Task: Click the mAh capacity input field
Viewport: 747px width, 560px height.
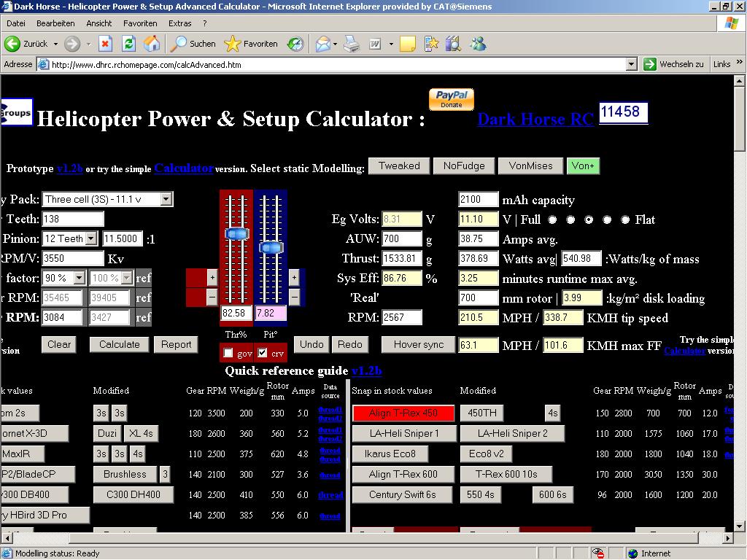Action: tap(478, 200)
